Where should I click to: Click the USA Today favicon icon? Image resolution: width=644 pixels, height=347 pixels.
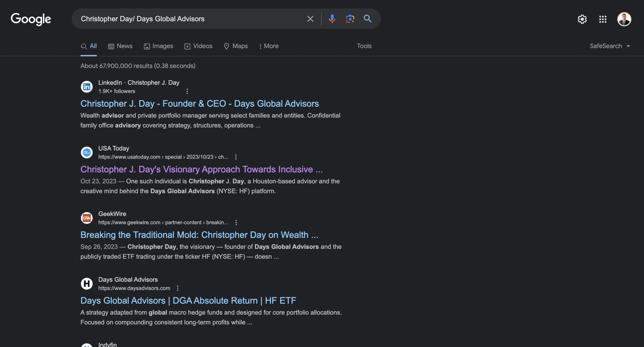click(x=87, y=152)
